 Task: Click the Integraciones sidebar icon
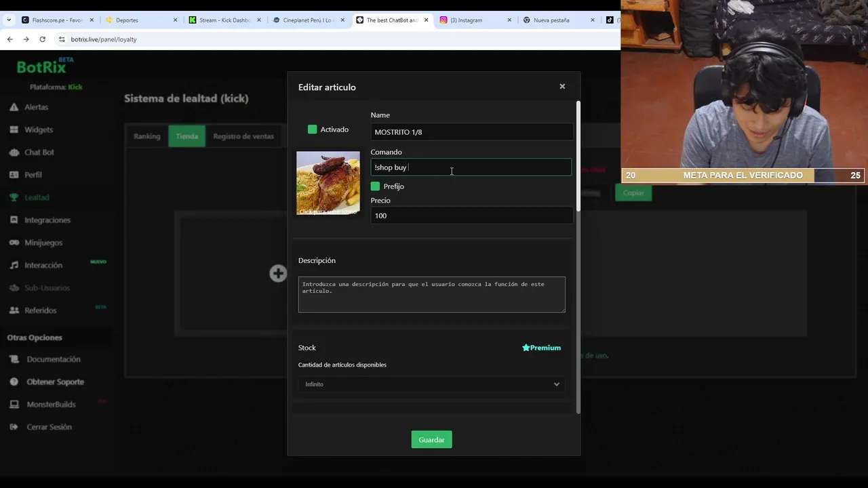coord(14,220)
